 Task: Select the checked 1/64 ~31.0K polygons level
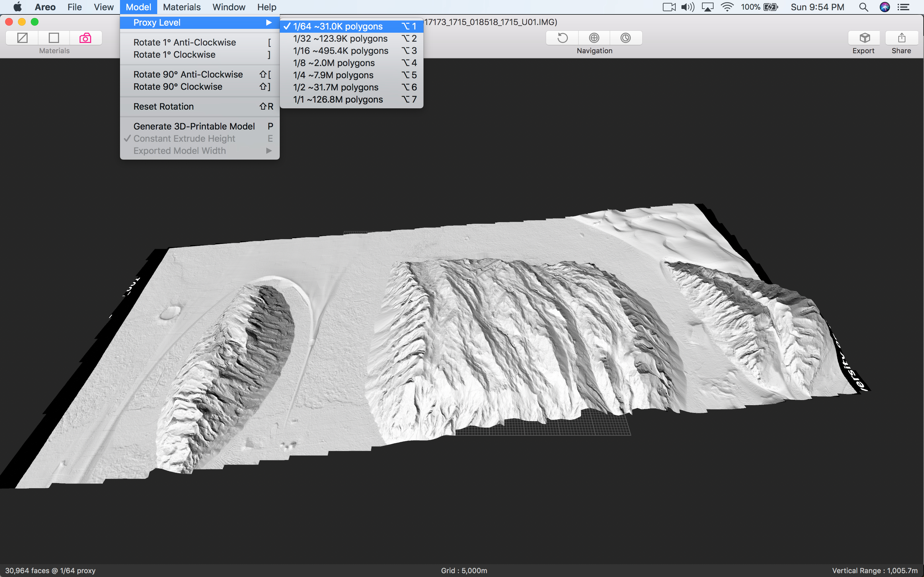click(338, 26)
